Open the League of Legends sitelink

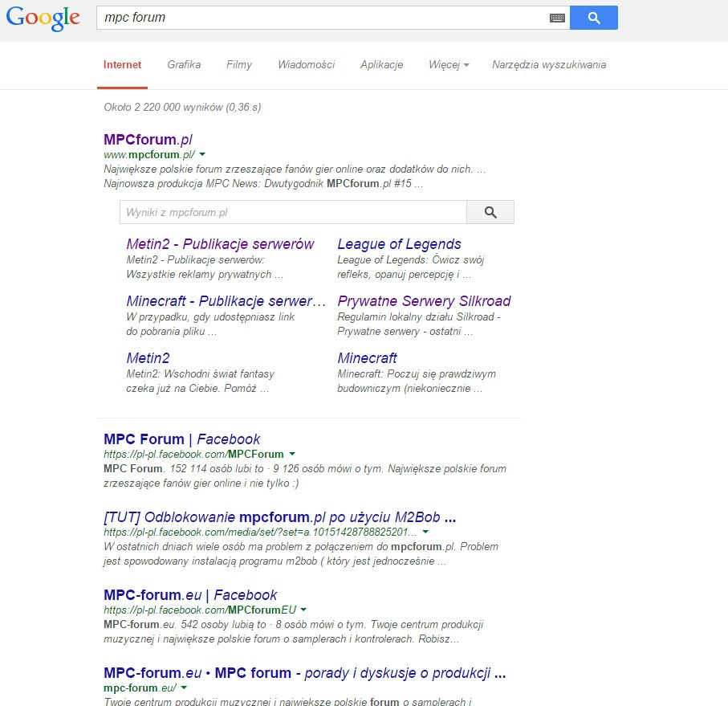tap(399, 244)
